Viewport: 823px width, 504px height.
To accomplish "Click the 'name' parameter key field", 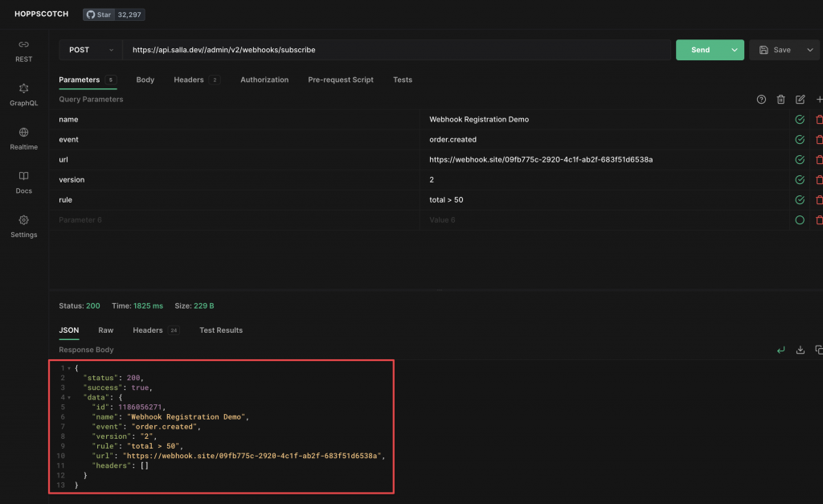I will pyautogui.click(x=235, y=119).
